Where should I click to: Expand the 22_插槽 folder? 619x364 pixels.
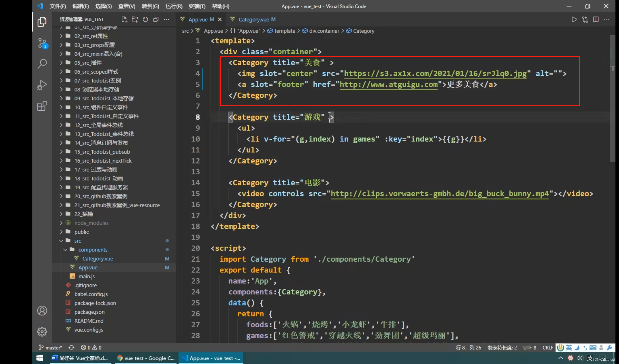point(114,214)
